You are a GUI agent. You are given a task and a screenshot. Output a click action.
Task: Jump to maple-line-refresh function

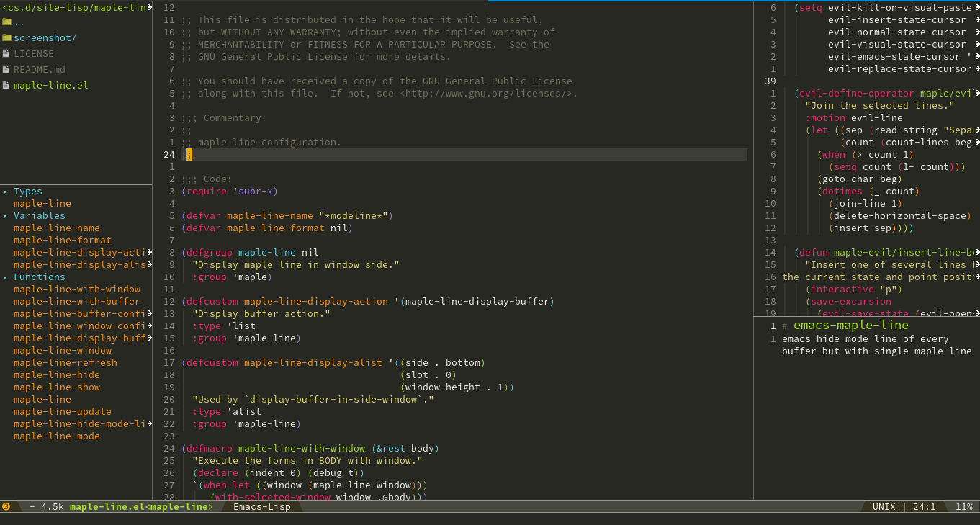65,363
